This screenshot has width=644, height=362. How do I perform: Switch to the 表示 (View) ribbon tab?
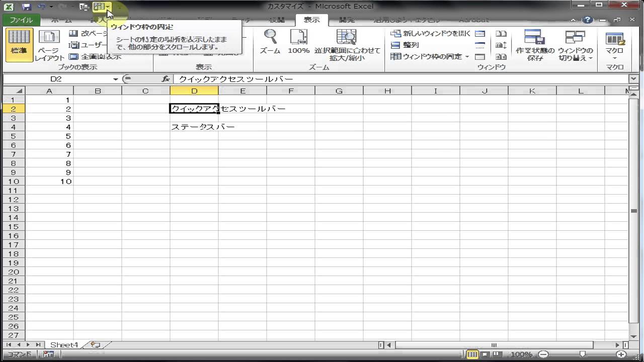311,20
